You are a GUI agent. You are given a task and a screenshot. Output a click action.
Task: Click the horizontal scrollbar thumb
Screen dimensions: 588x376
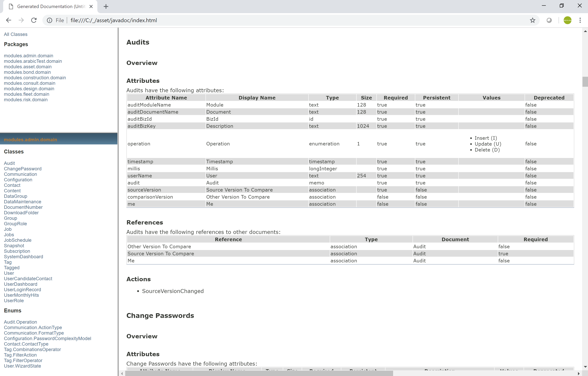tap(259, 374)
